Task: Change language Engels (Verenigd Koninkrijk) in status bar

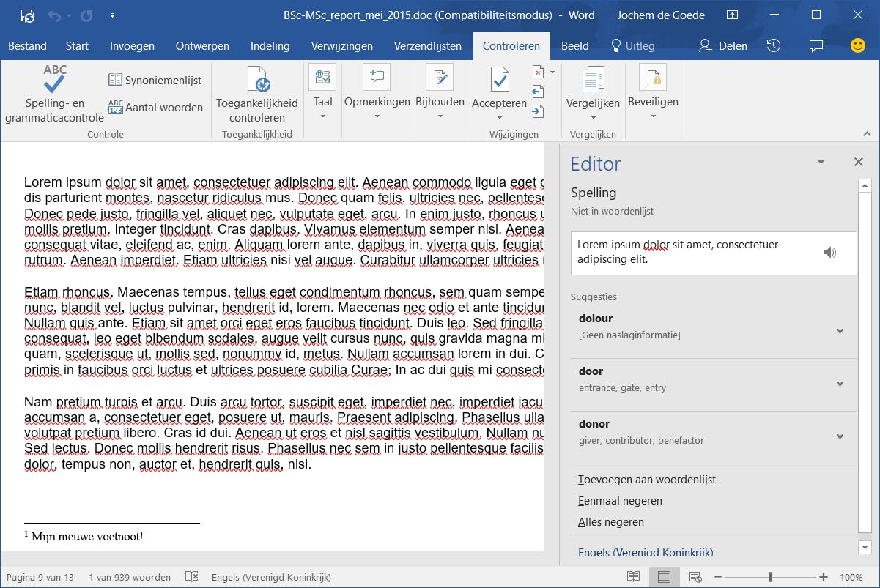Action: [271, 577]
